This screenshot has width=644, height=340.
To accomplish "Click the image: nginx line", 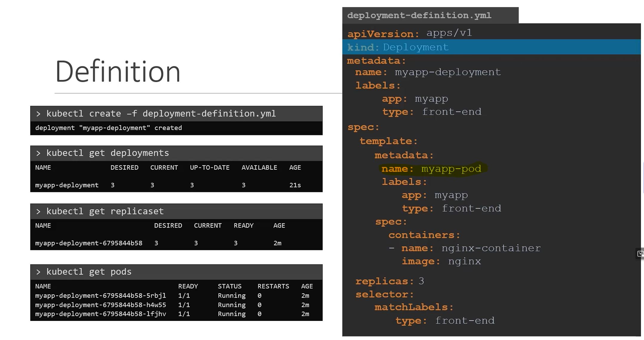I will (441, 262).
